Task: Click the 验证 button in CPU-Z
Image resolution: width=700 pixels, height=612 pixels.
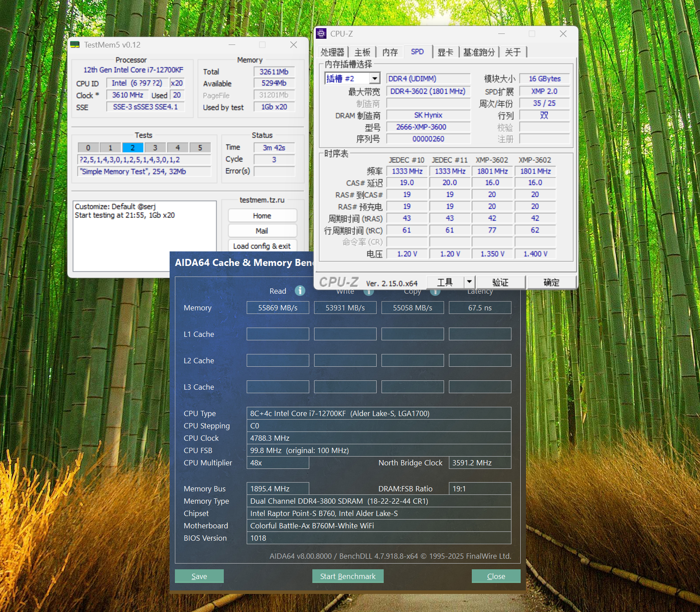Action: coord(500,282)
